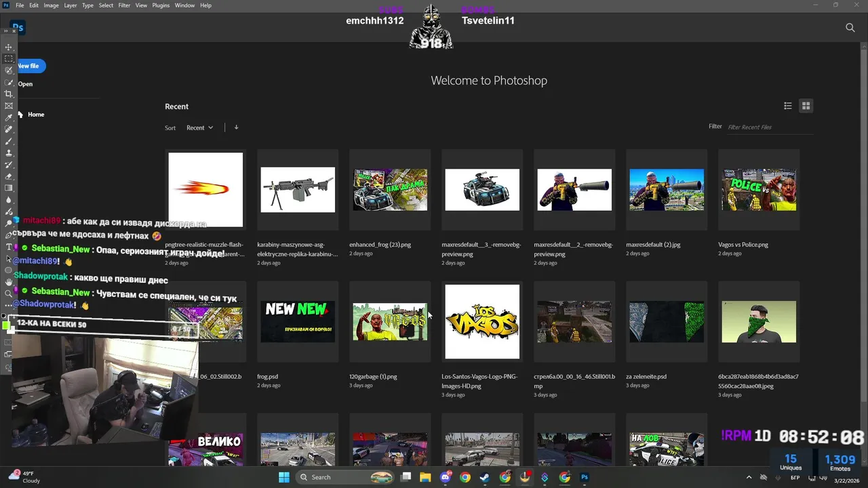Image resolution: width=868 pixels, height=488 pixels.
Task: Click the Photoshop search magnifier icon
Action: [850, 28]
